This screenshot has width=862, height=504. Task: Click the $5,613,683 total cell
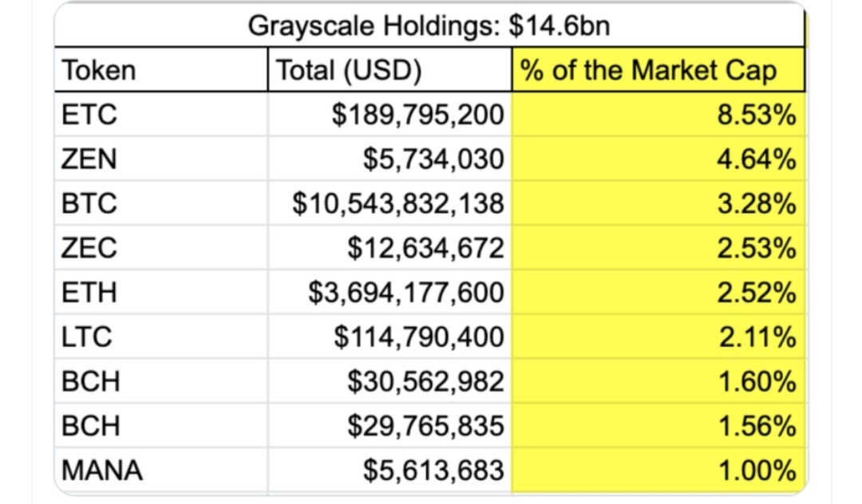389,470
